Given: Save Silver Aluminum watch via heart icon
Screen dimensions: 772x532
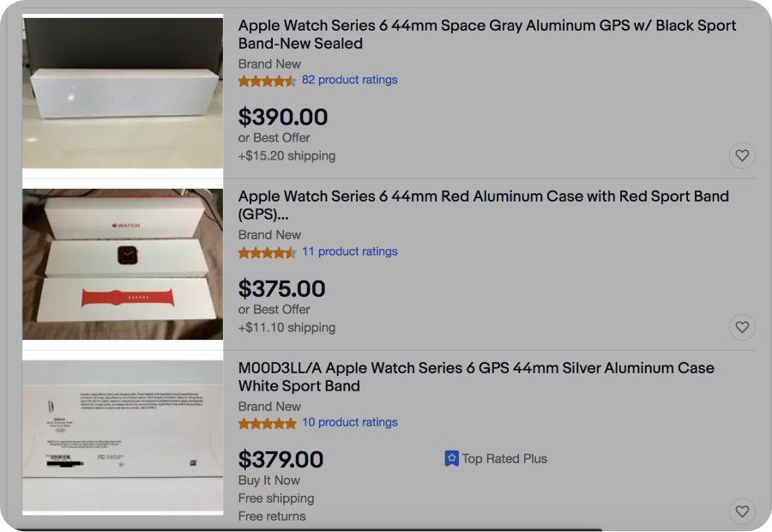Looking at the screenshot, I should (742, 511).
